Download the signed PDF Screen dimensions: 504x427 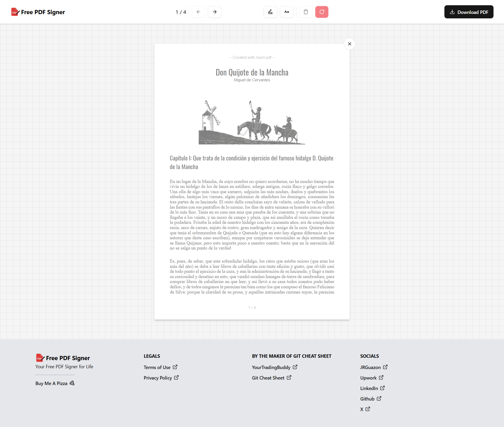point(469,12)
